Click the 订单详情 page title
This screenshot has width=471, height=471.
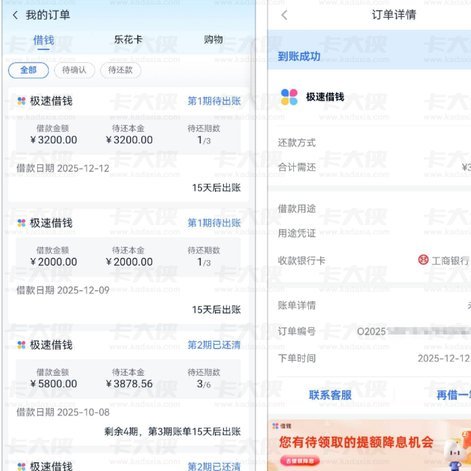pyautogui.click(x=394, y=15)
